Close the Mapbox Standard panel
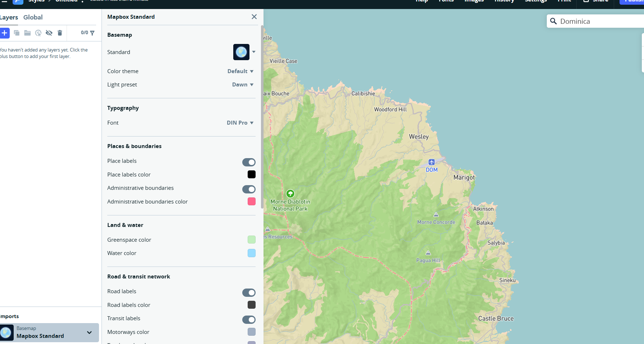 pos(254,17)
